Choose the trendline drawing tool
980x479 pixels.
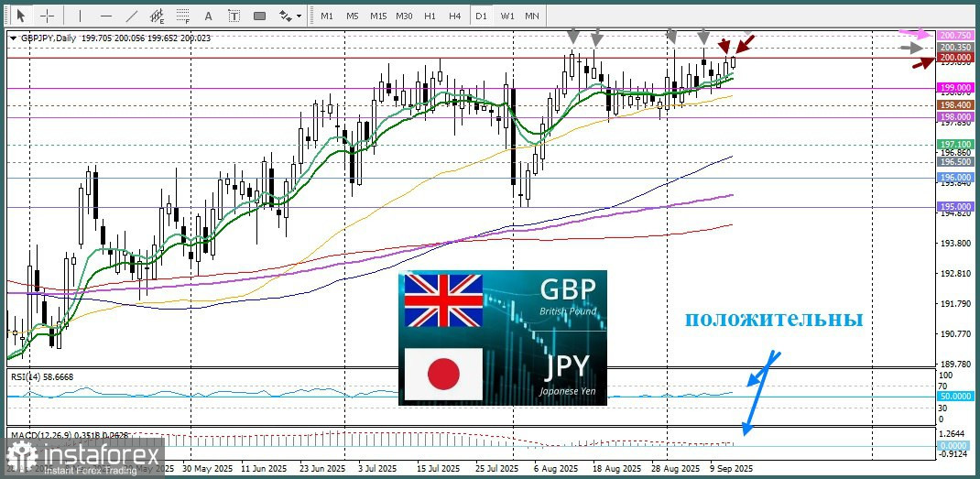132,16
